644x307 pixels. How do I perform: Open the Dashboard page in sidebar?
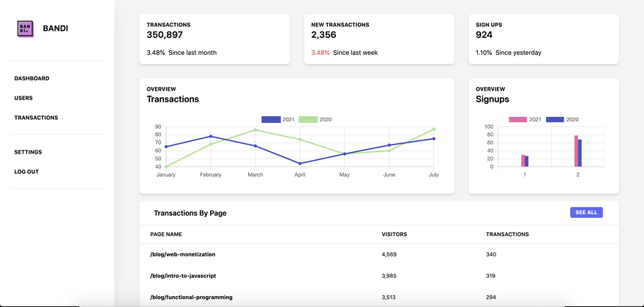[x=31, y=78]
